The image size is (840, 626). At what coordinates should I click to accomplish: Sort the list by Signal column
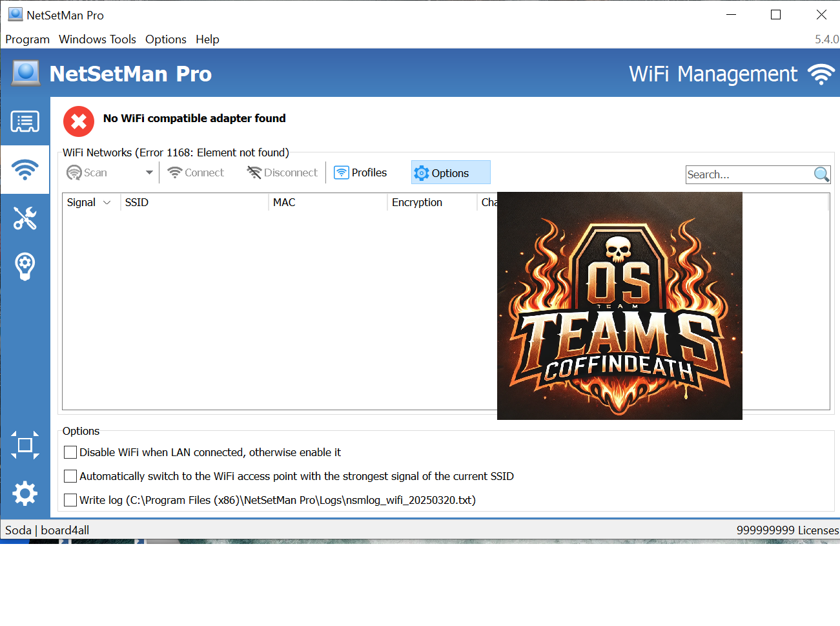91,202
